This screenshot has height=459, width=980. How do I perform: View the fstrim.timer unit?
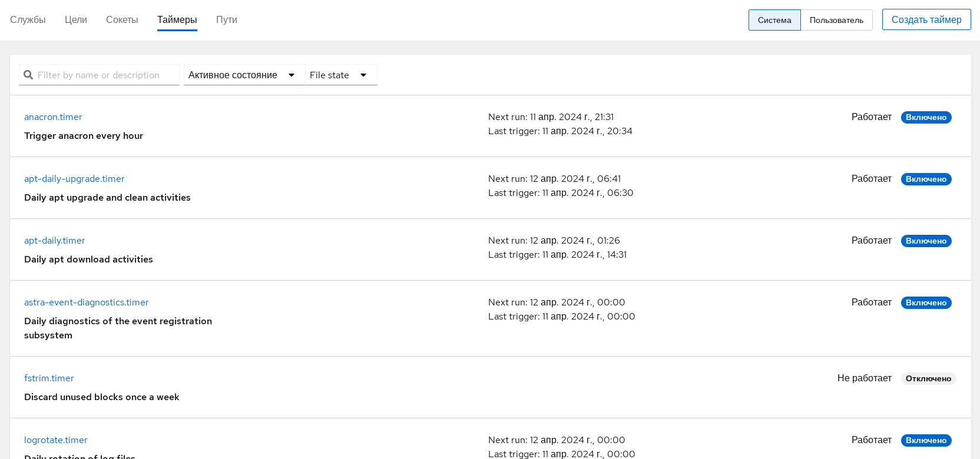click(49, 378)
